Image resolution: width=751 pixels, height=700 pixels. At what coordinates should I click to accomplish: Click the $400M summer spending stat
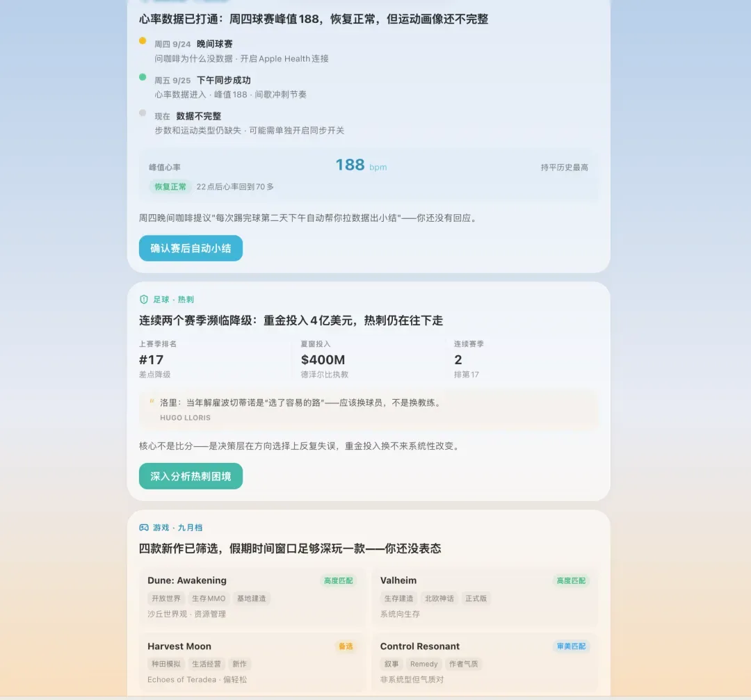coord(323,359)
